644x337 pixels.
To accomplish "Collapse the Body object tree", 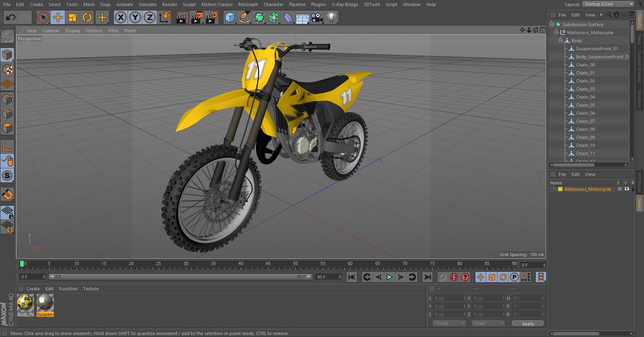I will coord(561,41).
